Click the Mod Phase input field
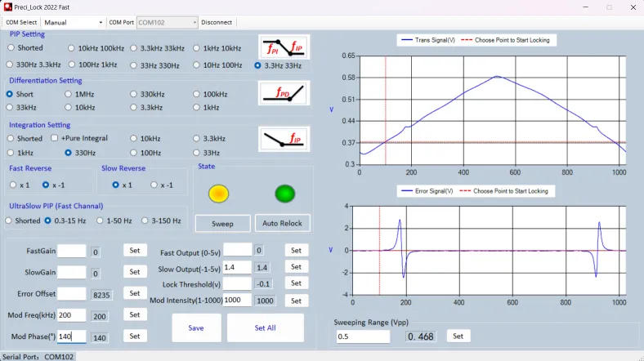644x361 pixels. (72, 336)
